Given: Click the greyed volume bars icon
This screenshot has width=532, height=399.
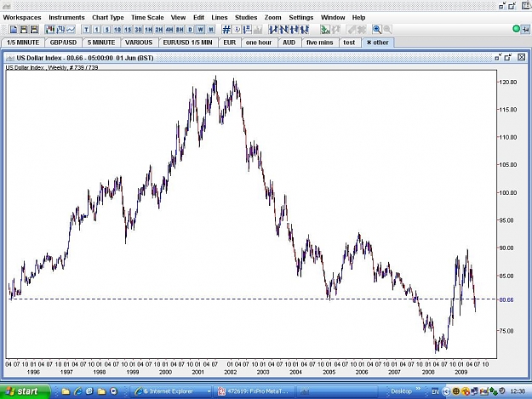Looking at the screenshot, I should pyautogui.click(x=258, y=30).
